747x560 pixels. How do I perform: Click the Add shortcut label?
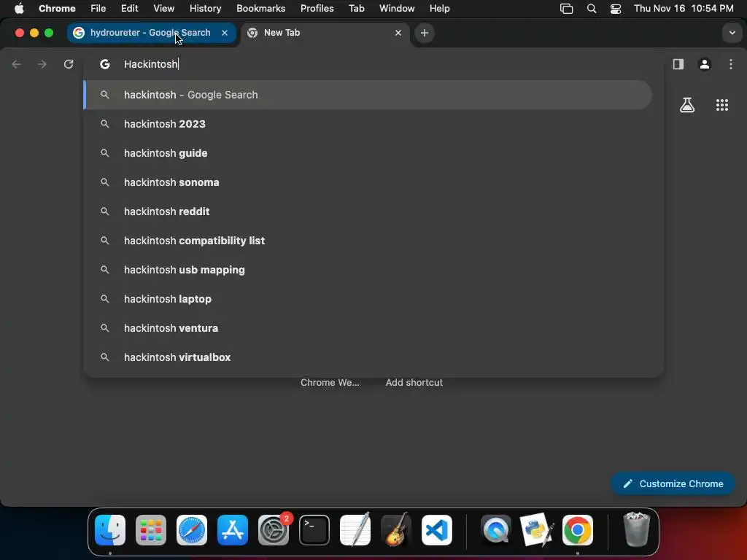coord(414,382)
